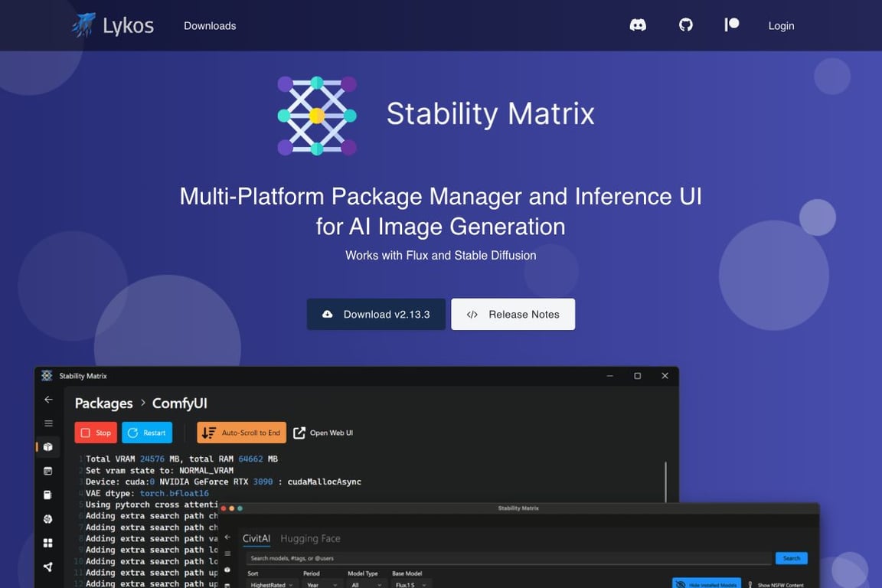Open the sidebar icon directly below the Packages cube
The width and height of the screenshot is (882, 588).
click(47, 471)
